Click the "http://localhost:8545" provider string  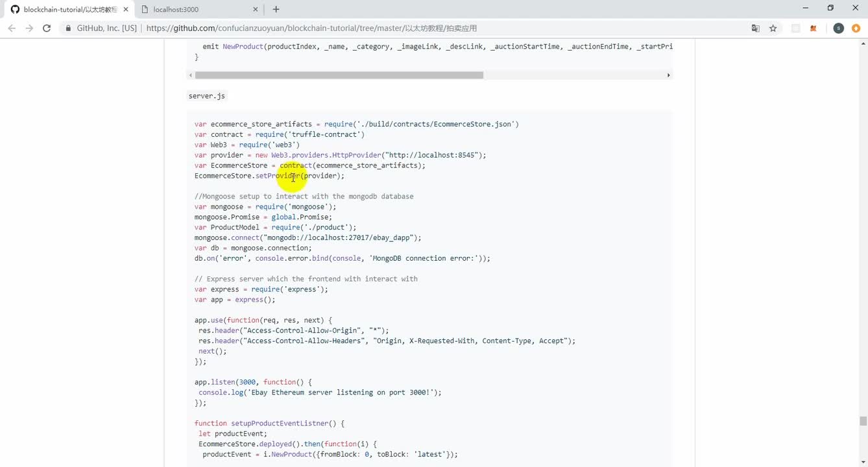coord(431,155)
